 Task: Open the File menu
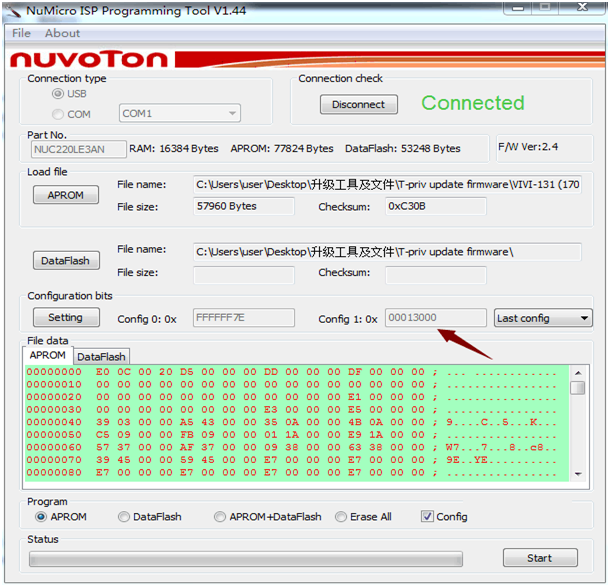pyautogui.click(x=21, y=33)
